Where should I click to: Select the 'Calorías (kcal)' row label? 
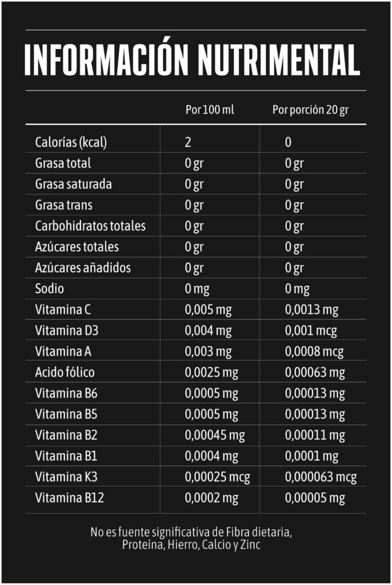[x=71, y=142]
